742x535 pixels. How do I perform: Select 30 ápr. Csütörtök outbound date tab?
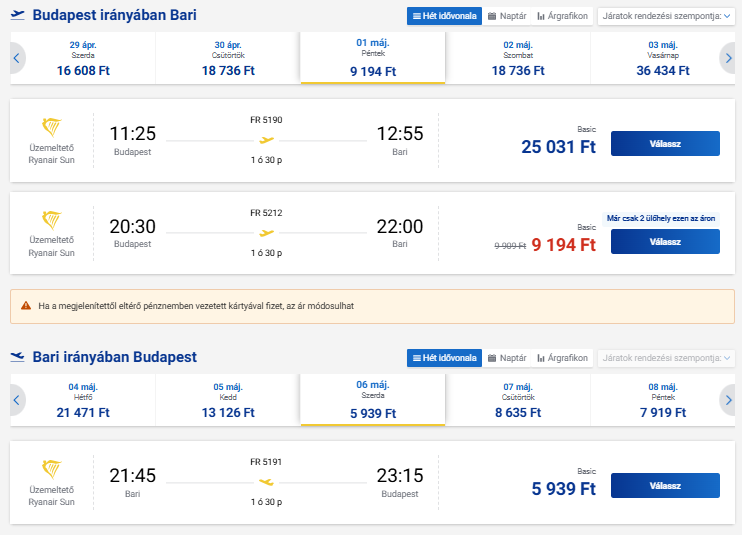(227, 58)
